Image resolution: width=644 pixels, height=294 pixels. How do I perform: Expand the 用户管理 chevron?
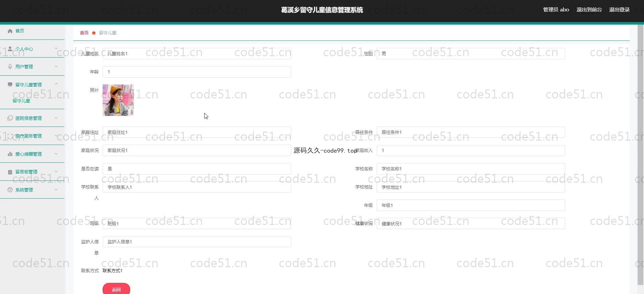pyautogui.click(x=56, y=66)
